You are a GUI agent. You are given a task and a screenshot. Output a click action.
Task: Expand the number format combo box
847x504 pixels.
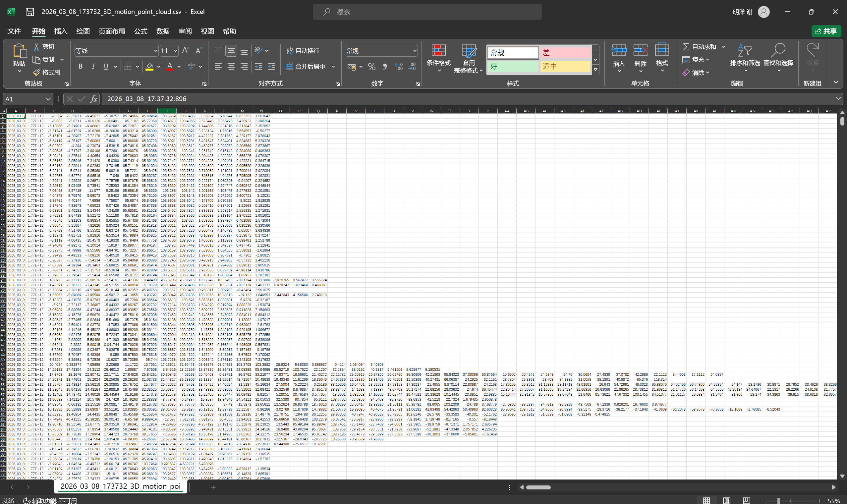(x=415, y=51)
